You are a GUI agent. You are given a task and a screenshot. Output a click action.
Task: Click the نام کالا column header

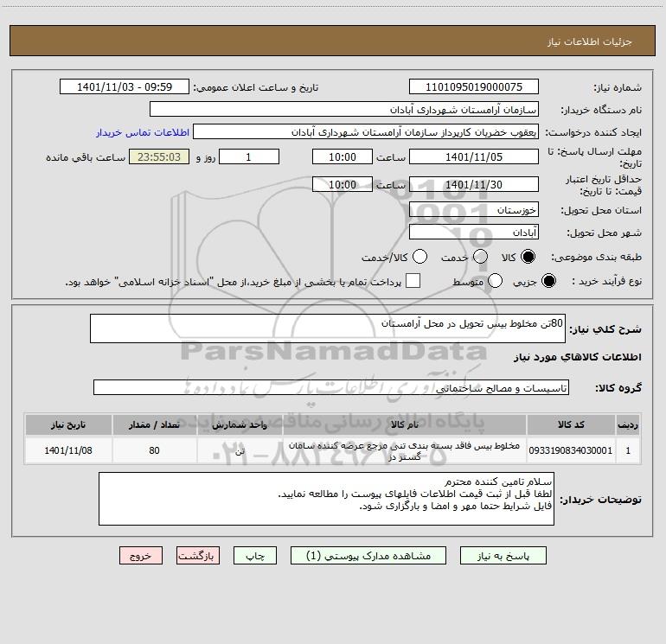pyautogui.click(x=405, y=425)
